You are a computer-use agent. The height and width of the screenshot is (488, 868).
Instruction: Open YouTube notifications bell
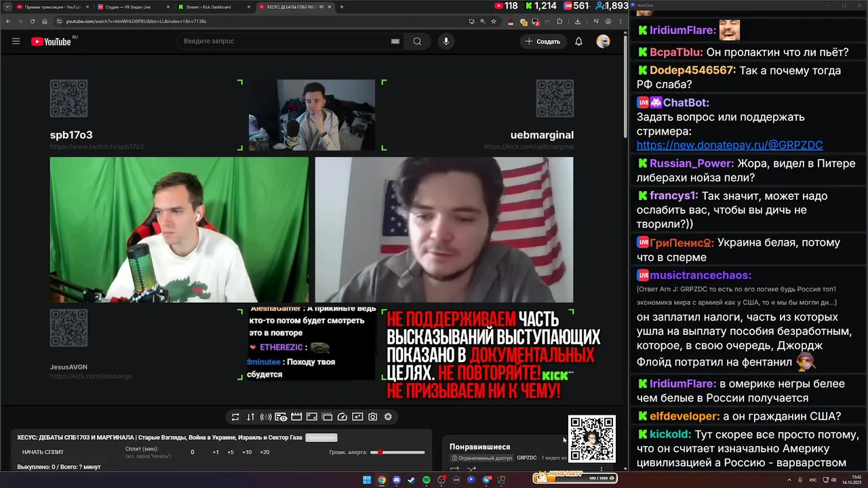pyautogui.click(x=578, y=41)
